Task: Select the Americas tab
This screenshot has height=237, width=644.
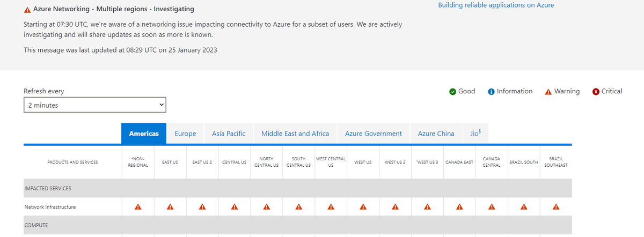Action: click(x=145, y=134)
